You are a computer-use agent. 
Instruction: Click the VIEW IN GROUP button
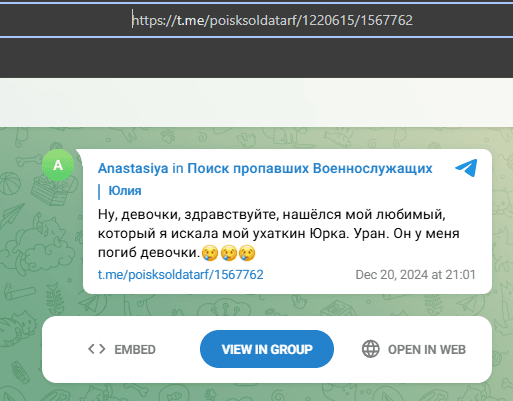point(267,349)
